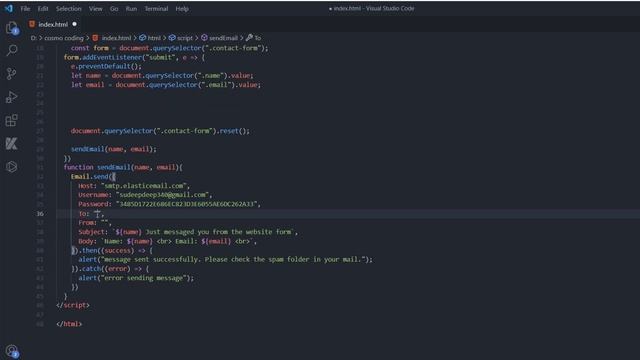Click the let name declaration line

(x=162, y=76)
